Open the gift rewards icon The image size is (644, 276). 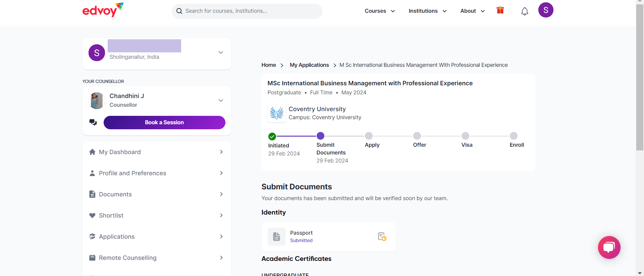point(500,10)
